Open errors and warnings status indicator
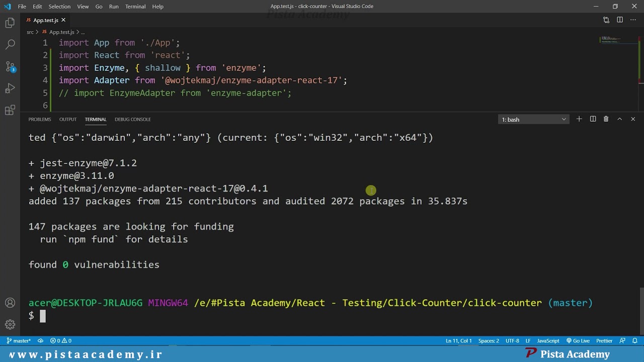Image resolution: width=644 pixels, height=362 pixels. click(61, 341)
